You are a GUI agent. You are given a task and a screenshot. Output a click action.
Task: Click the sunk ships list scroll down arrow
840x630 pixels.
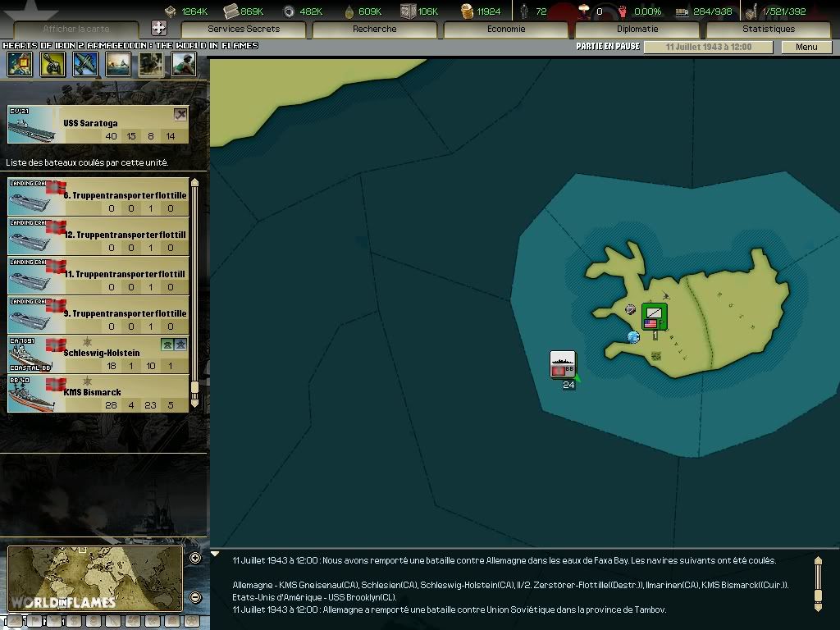tap(194, 404)
